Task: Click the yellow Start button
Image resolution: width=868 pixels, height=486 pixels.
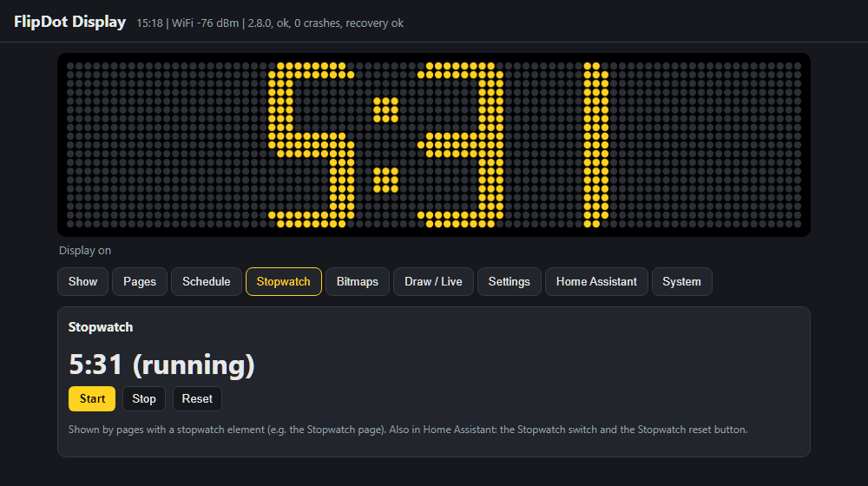Action: click(92, 398)
